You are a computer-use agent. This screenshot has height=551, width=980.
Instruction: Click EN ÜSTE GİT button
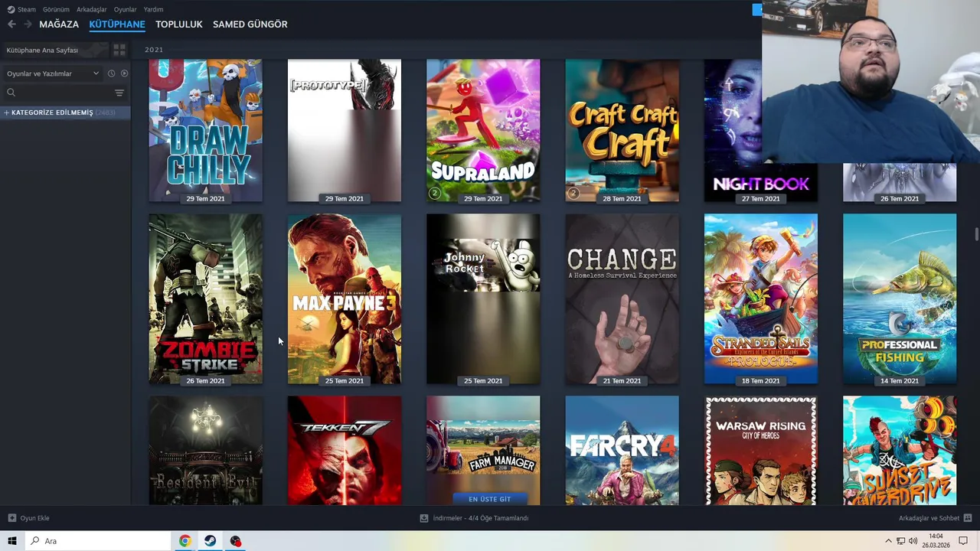click(489, 499)
